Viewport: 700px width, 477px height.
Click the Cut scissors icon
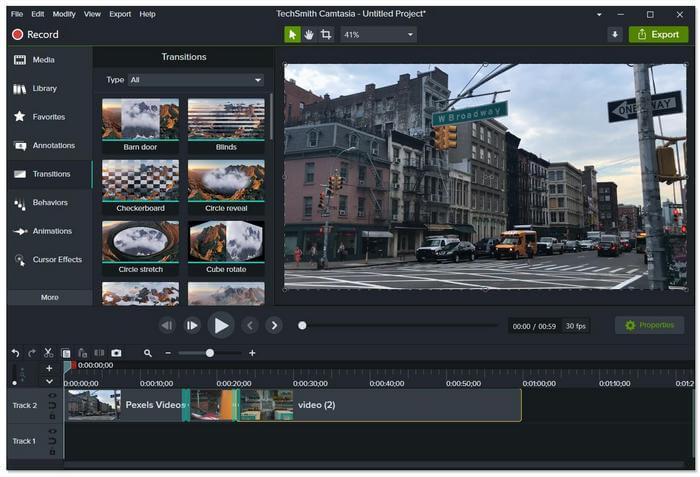coord(48,353)
